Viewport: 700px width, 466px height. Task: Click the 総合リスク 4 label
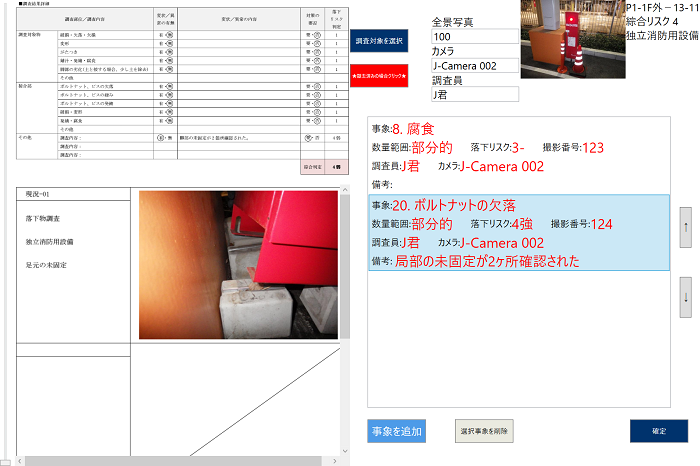[652, 21]
